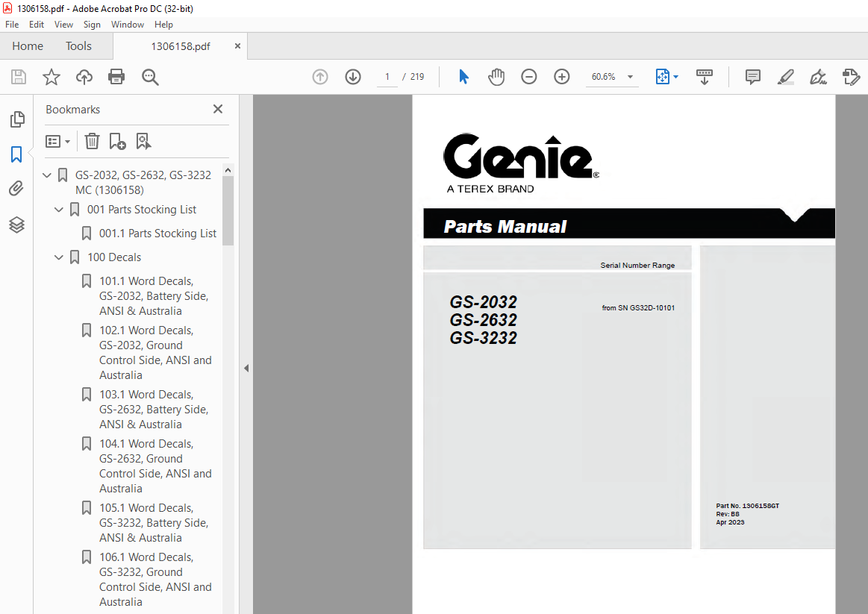Close the Bookmarks panel
The width and height of the screenshot is (868, 614).
click(x=218, y=109)
